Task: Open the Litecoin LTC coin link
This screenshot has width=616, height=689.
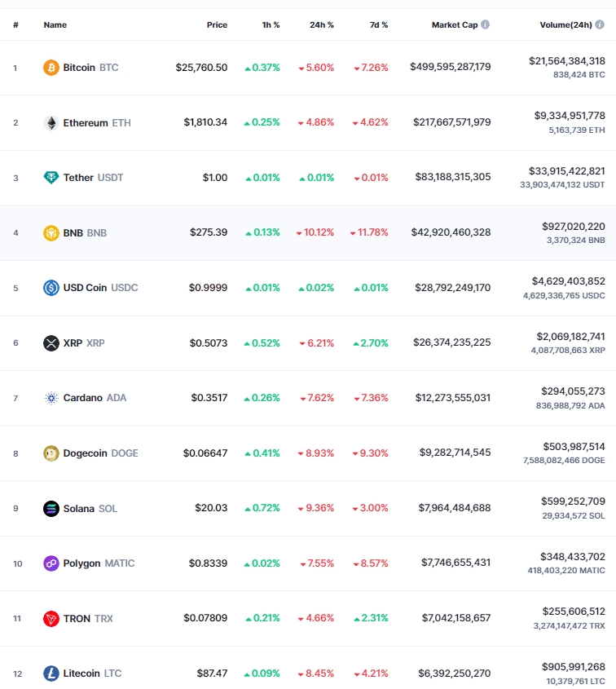Action: (x=92, y=674)
